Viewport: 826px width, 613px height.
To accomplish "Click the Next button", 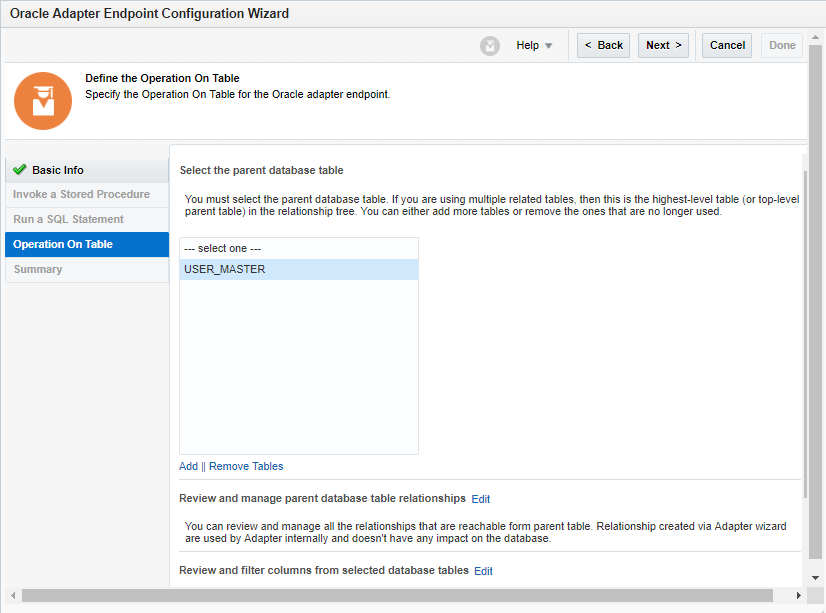I will point(663,45).
